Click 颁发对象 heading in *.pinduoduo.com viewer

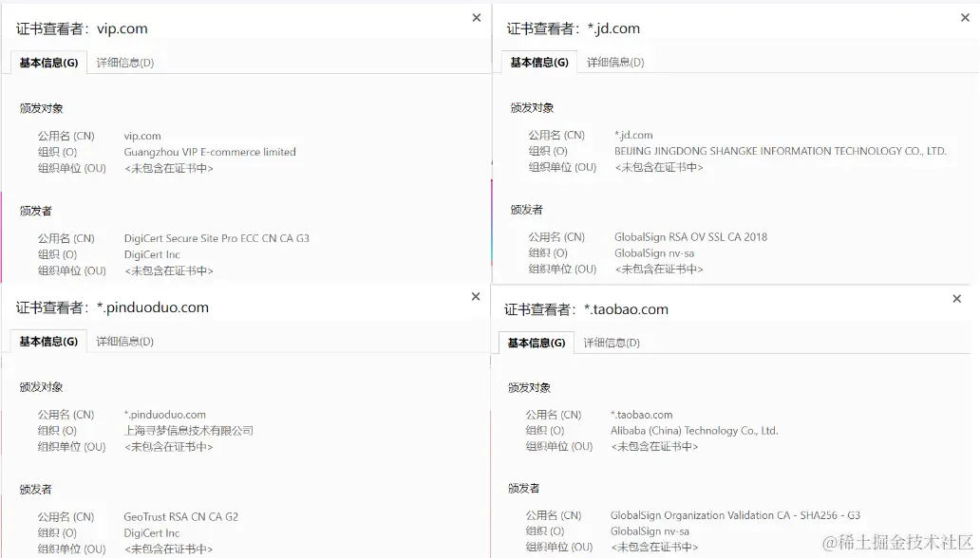41,387
